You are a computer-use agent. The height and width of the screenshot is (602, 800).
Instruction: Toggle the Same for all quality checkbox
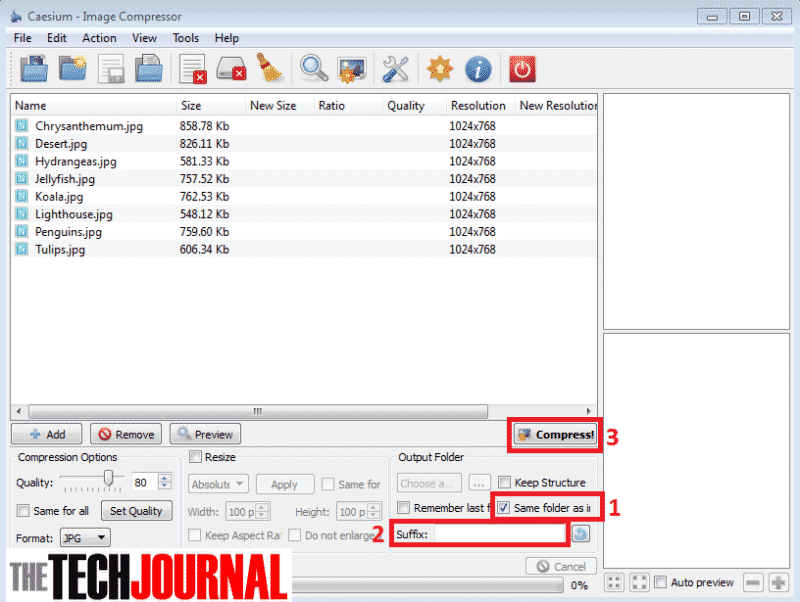click(23, 511)
